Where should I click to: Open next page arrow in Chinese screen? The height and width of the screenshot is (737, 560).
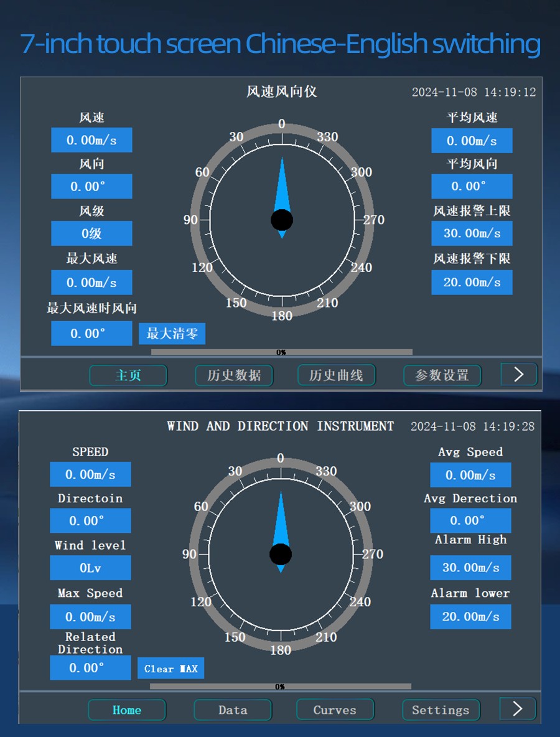click(x=519, y=375)
